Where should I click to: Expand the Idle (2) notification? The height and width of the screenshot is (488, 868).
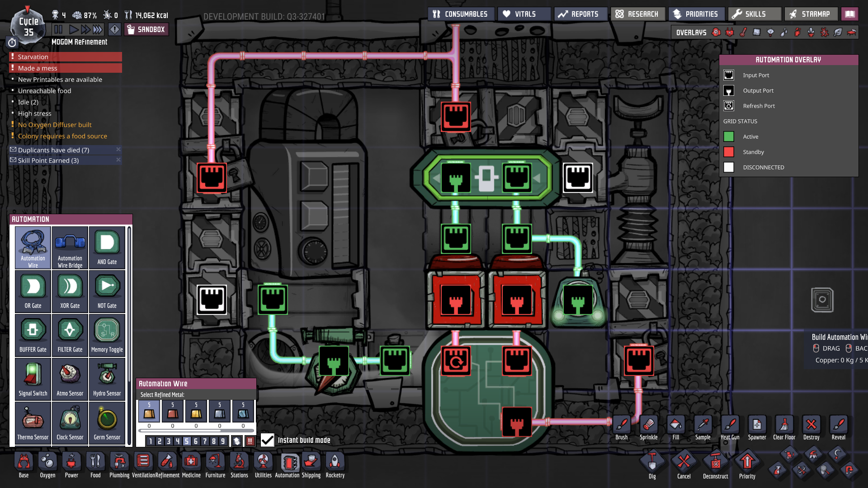pyautogui.click(x=28, y=102)
